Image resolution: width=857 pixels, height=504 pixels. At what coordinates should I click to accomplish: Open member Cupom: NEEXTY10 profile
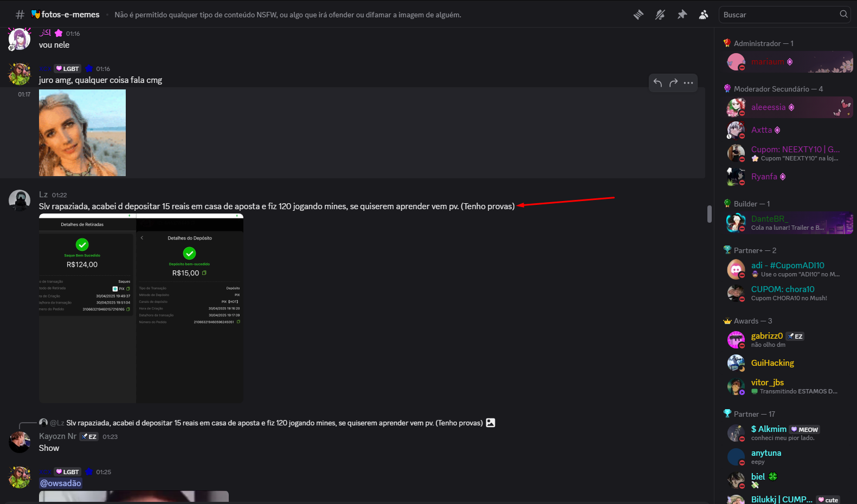tap(788, 153)
